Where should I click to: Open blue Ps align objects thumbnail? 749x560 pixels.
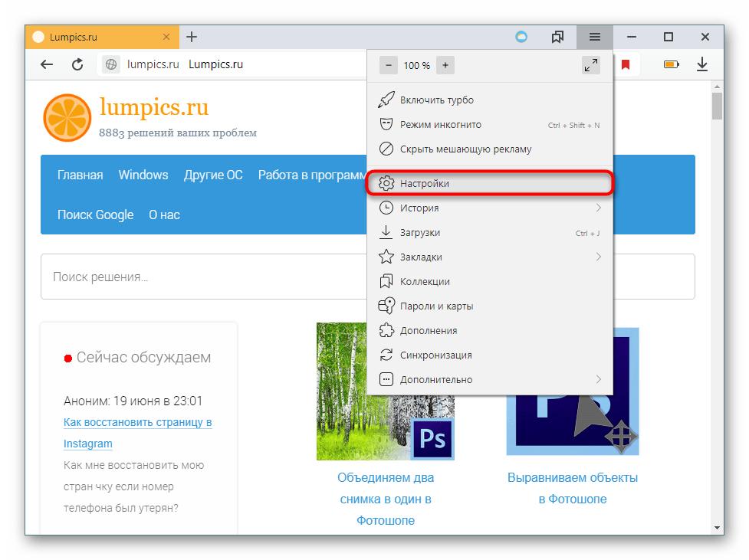(573, 391)
